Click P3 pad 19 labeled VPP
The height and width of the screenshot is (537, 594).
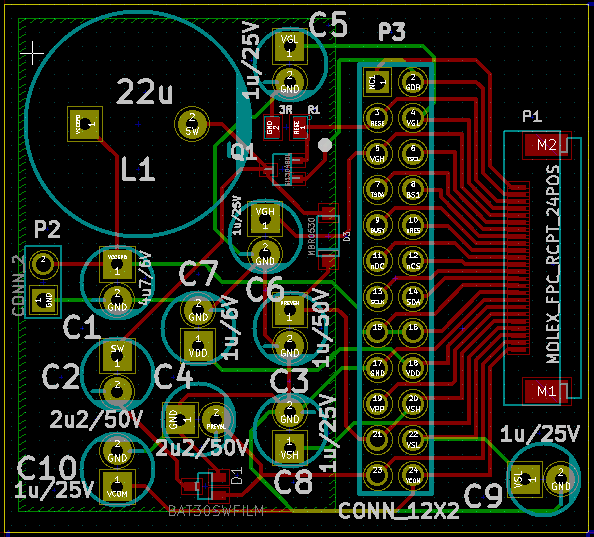click(377, 404)
